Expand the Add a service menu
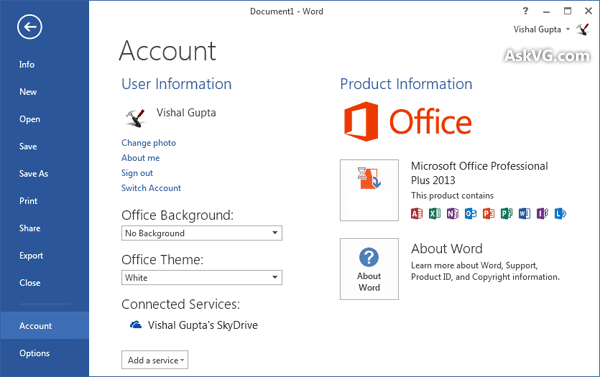 pyautogui.click(x=155, y=360)
